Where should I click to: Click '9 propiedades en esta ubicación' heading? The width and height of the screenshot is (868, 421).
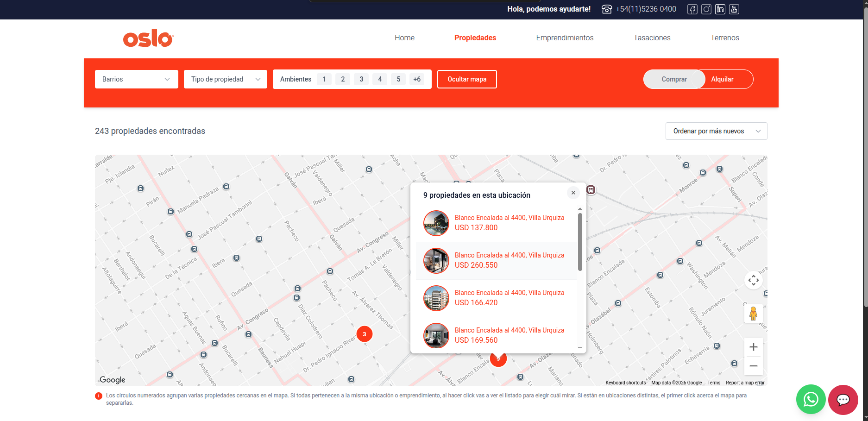pos(477,195)
